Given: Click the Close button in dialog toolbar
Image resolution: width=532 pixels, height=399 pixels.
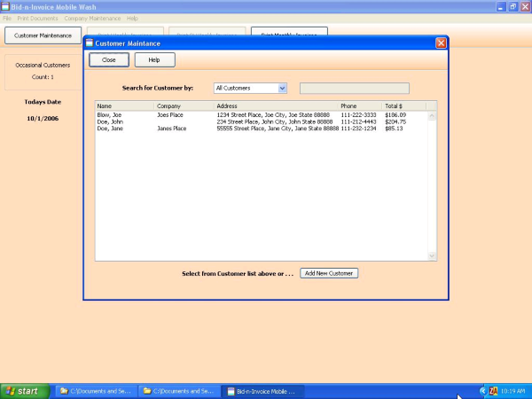Looking at the screenshot, I should coord(109,60).
